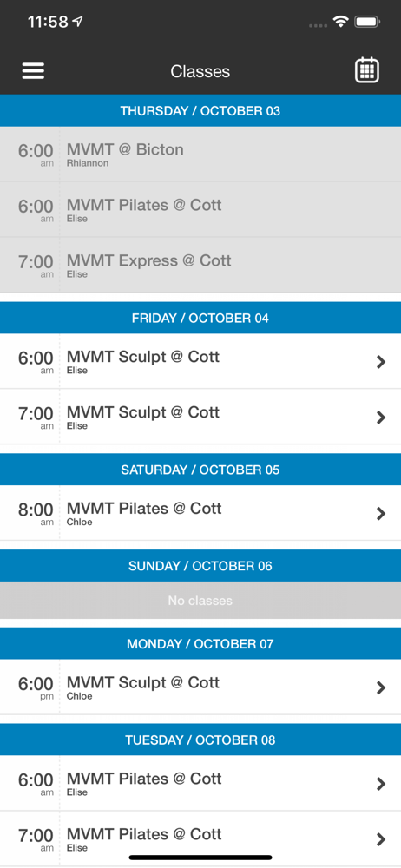The height and width of the screenshot is (868, 401).
Task: Tap the home indicator bar at bottom
Action: point(200,858)
